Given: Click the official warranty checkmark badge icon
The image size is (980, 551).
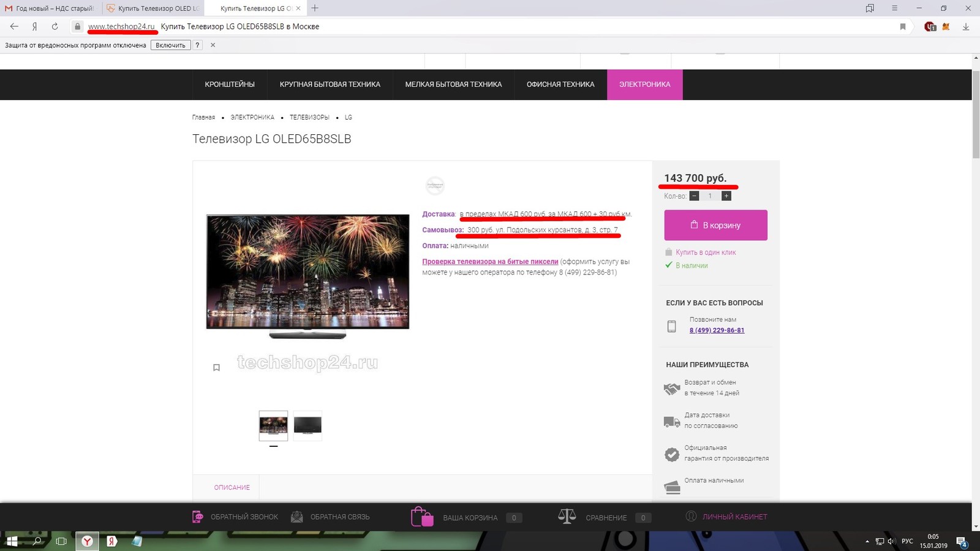Looking at the screenshot, I should pyautogui.click(x=672, y=454).
